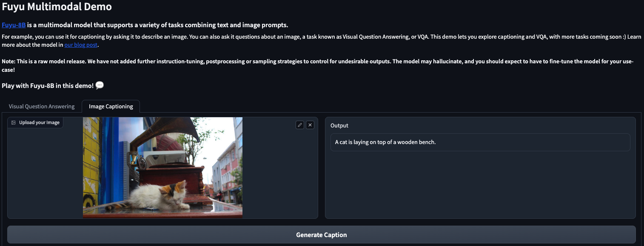The image size is (644, 246).
Task: Click the speech bubble emoji
Action: pyautogui.click(x=100, y=85)
